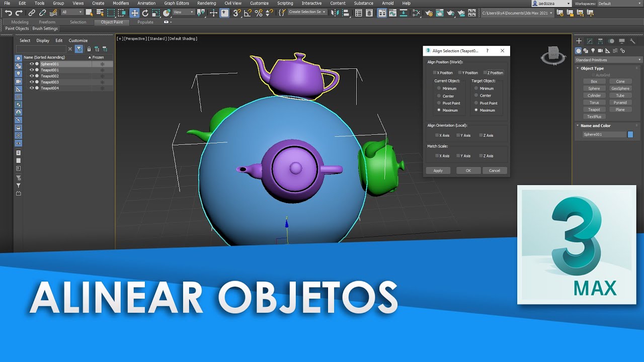The image size is (644, 362).
Task: Click the Redo arrow in main toolbar
Action: [19, 13]
